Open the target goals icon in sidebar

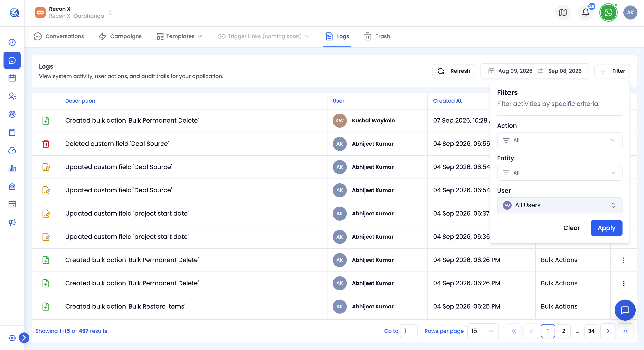coord(12,114)
